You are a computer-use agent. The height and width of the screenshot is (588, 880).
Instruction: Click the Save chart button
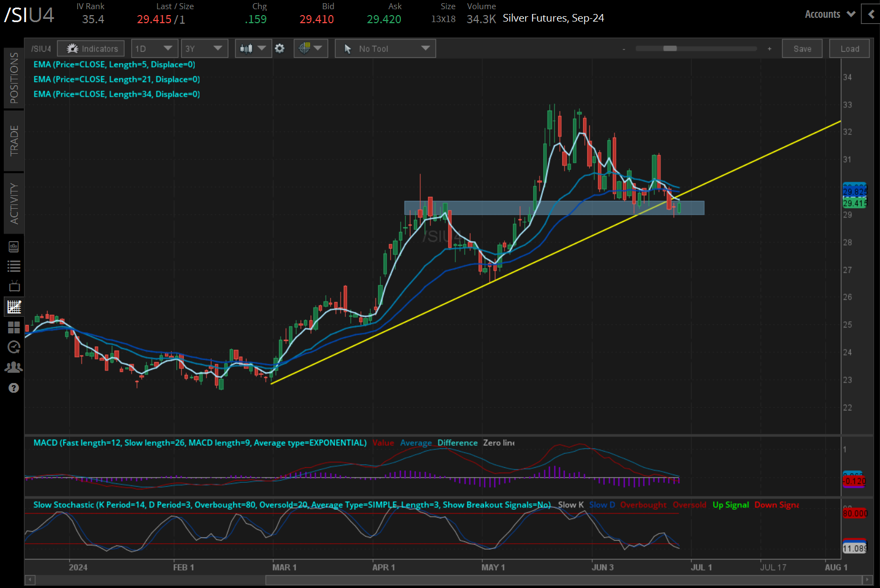802,49
